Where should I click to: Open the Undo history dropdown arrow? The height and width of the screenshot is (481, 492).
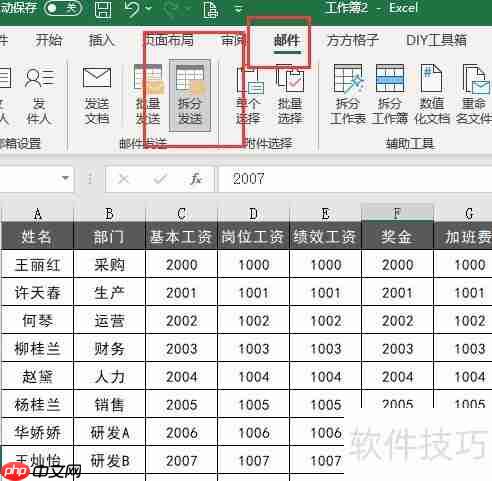(x=149, y=8)
